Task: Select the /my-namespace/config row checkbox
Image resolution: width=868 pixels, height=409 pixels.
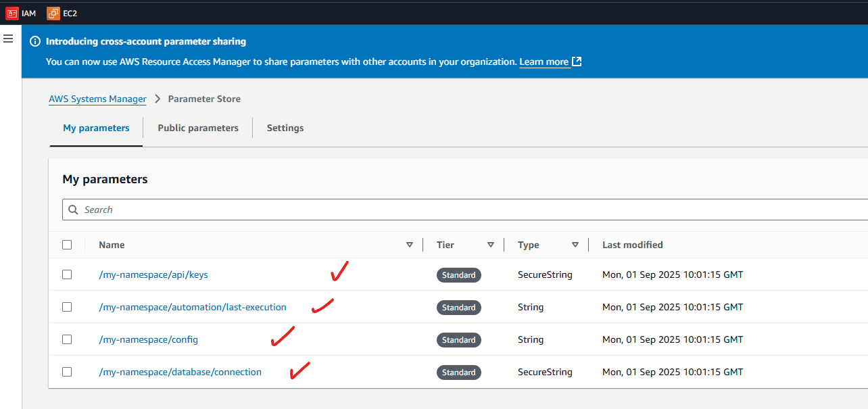Action: [67, 339]
